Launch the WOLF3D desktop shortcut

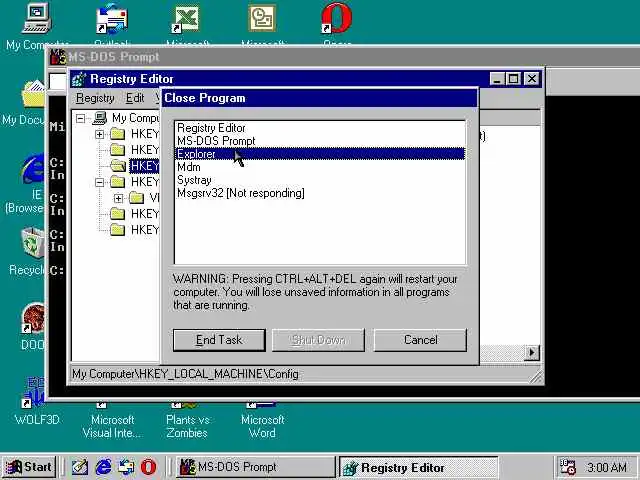coord(33,393)
